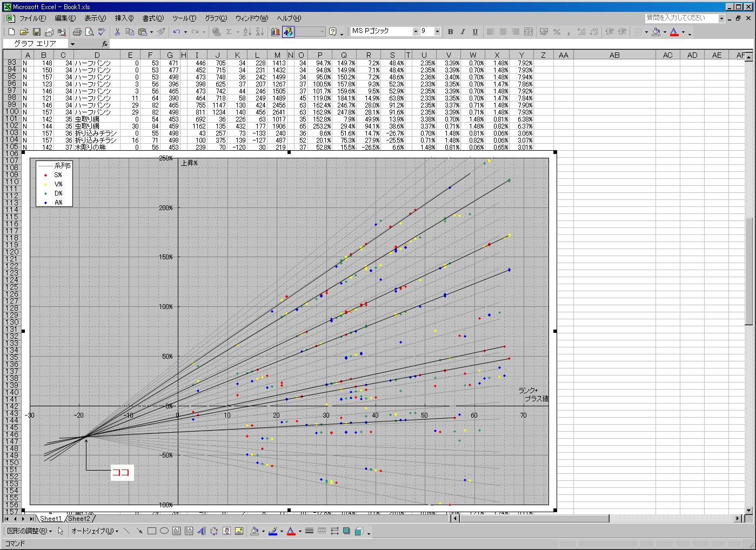This screenshot has height=550, width=756.
Task: Open the グラフ(C) menu
Action: tap(215, 18)
